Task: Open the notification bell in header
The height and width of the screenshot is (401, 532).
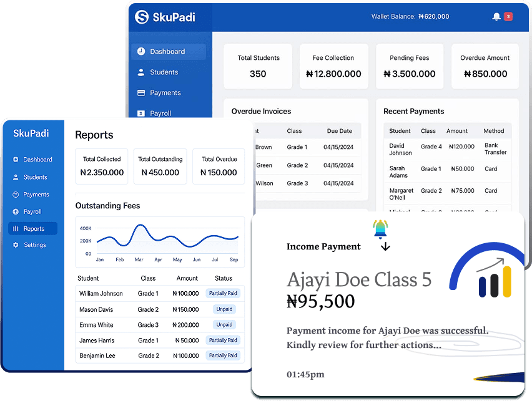Action: (496, 16)
